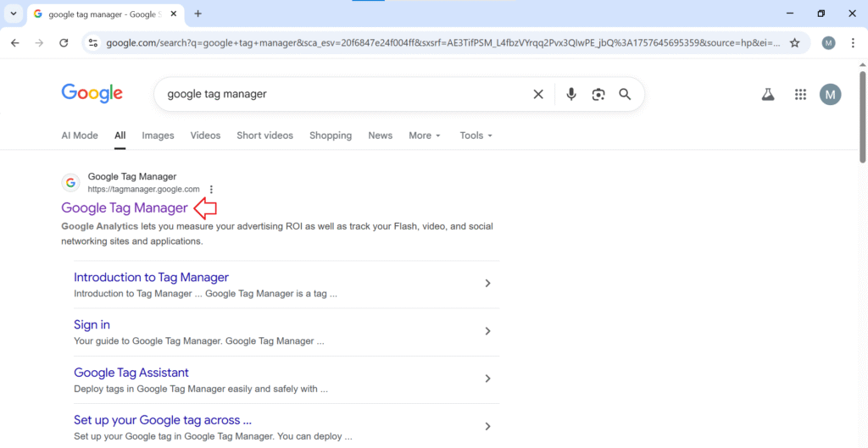Open Search Labs flask icon
Screen dimensions: 868x448
click(x=768, y=95)
